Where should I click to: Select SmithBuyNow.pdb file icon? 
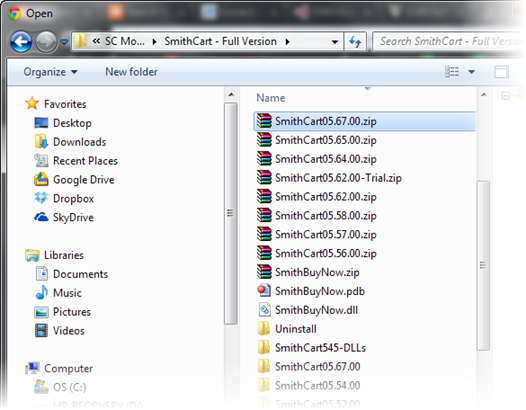pos(264,291)
